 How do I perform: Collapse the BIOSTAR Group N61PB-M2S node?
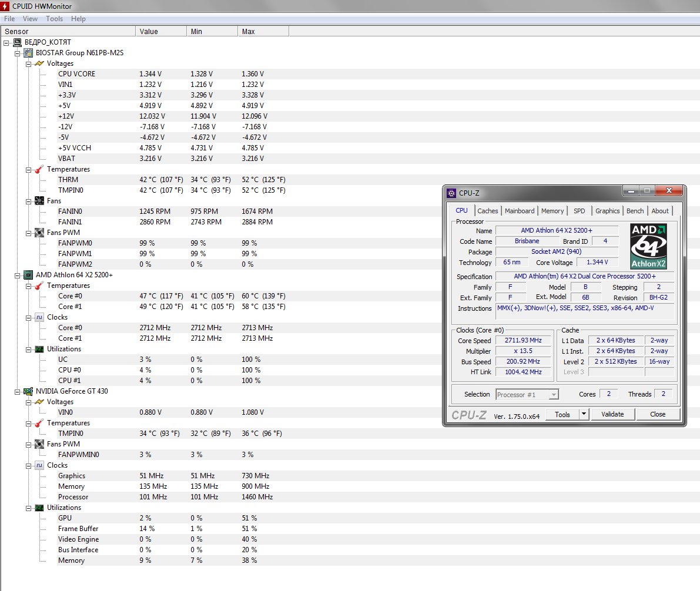18,53
